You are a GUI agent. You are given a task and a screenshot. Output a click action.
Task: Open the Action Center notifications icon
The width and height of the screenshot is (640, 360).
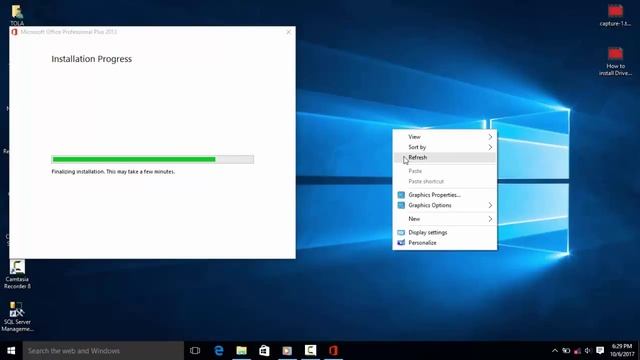coord(600,351)
